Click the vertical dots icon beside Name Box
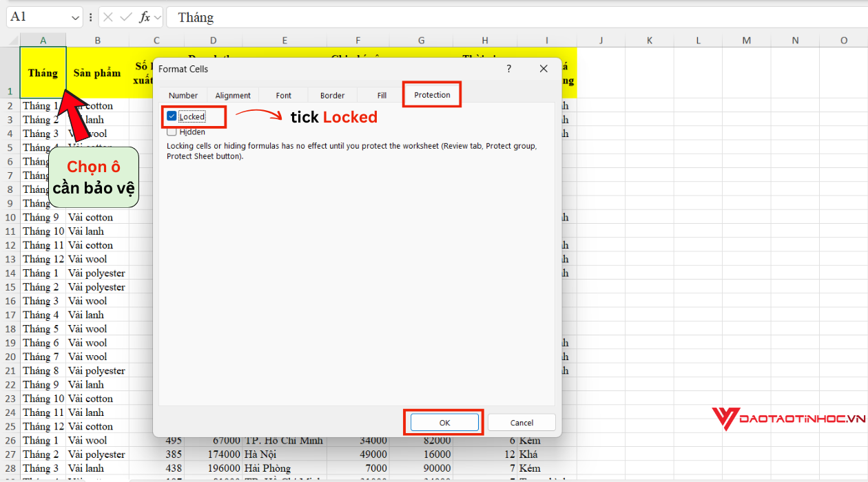This screenshot has height=482, width=868. [x=90, y=17]
